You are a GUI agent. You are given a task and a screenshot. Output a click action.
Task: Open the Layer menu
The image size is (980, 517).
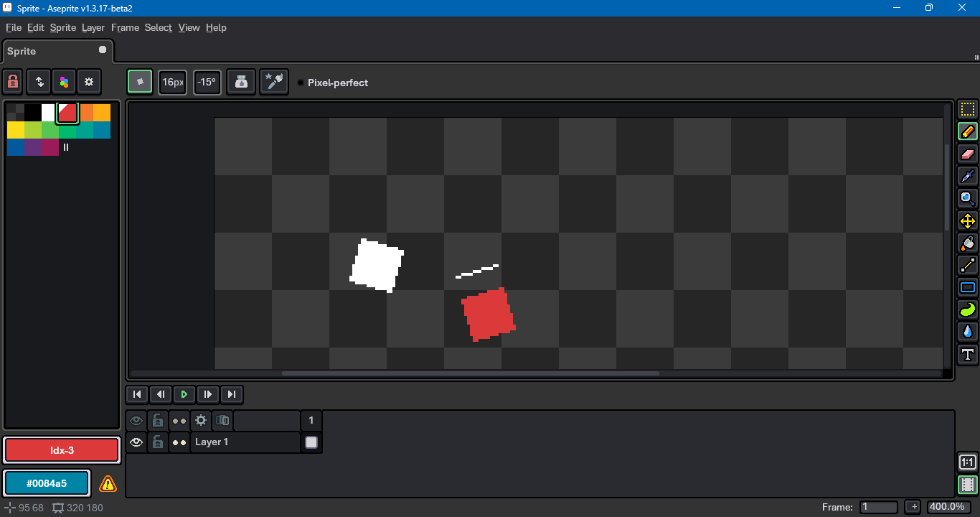(x=93, y=27)
